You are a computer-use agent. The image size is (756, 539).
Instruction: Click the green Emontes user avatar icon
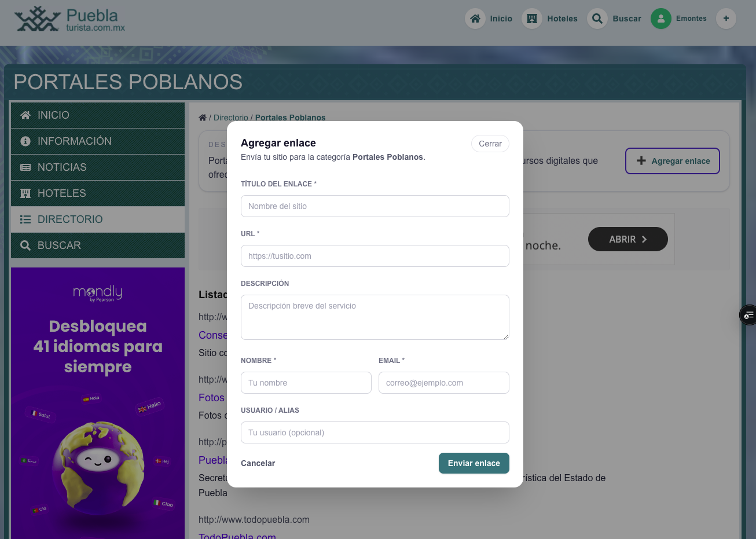(660, 19)
